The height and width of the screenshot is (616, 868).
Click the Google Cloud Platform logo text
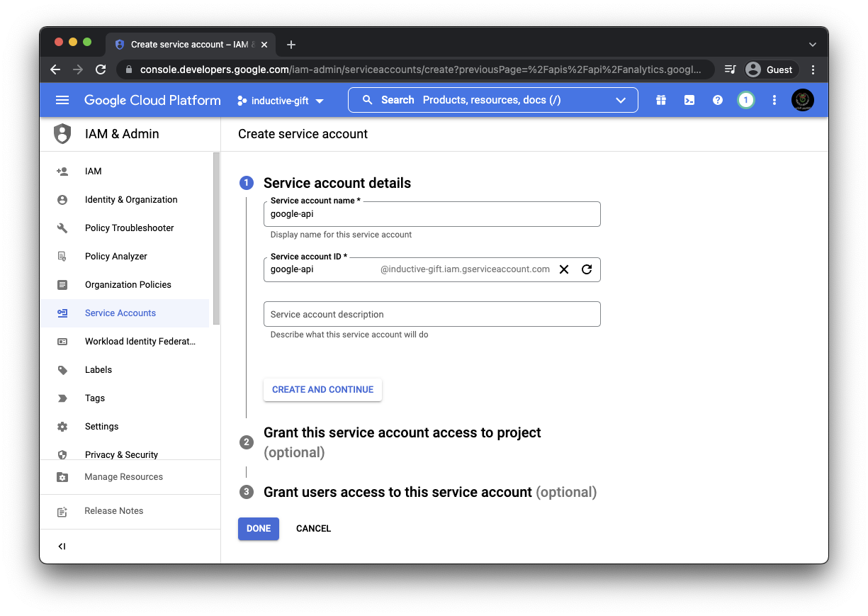tap(152, 101)
